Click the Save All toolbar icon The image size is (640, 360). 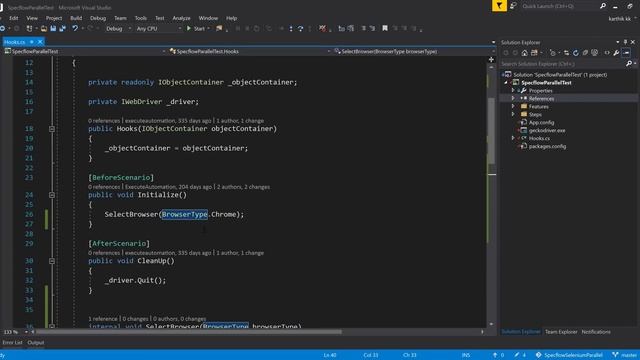click(x=62, y=29)
